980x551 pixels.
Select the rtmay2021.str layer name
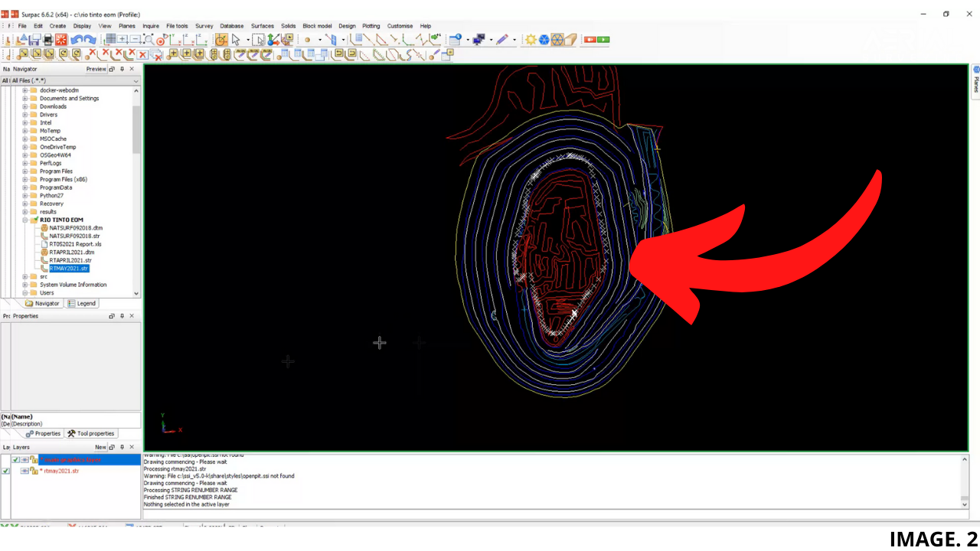coord(61,471)
